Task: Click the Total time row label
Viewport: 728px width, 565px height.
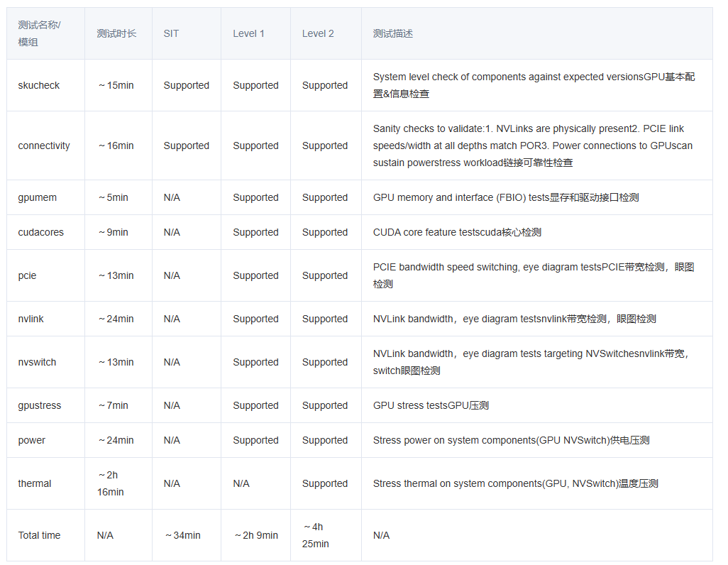Action: click(39, 535)
